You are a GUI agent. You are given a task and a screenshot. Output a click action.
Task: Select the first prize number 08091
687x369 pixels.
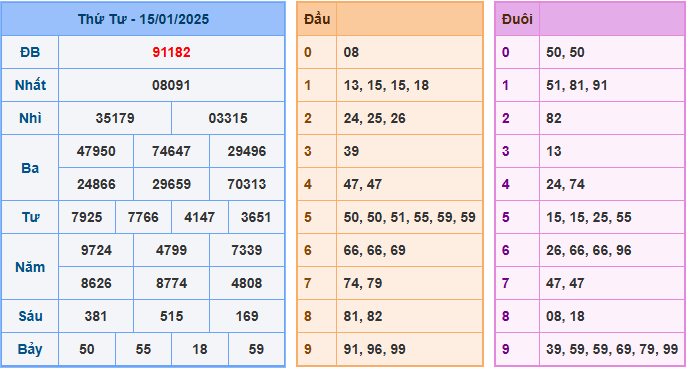pos(171,85)
